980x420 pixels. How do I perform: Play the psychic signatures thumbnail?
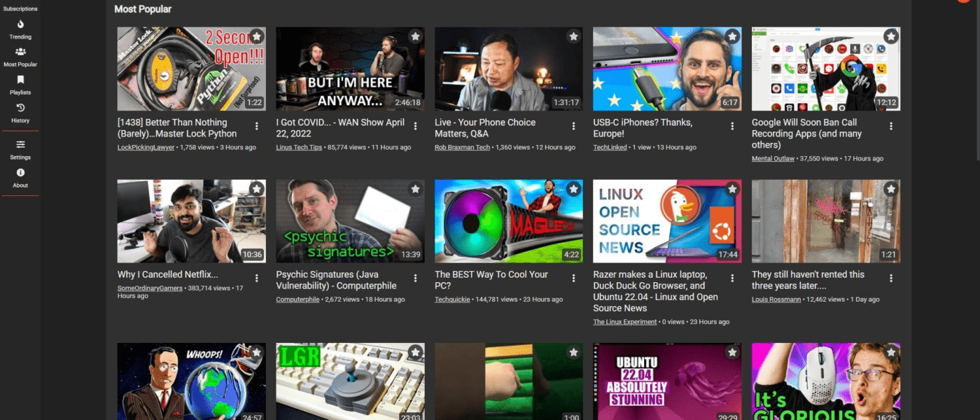click(350, 221)
